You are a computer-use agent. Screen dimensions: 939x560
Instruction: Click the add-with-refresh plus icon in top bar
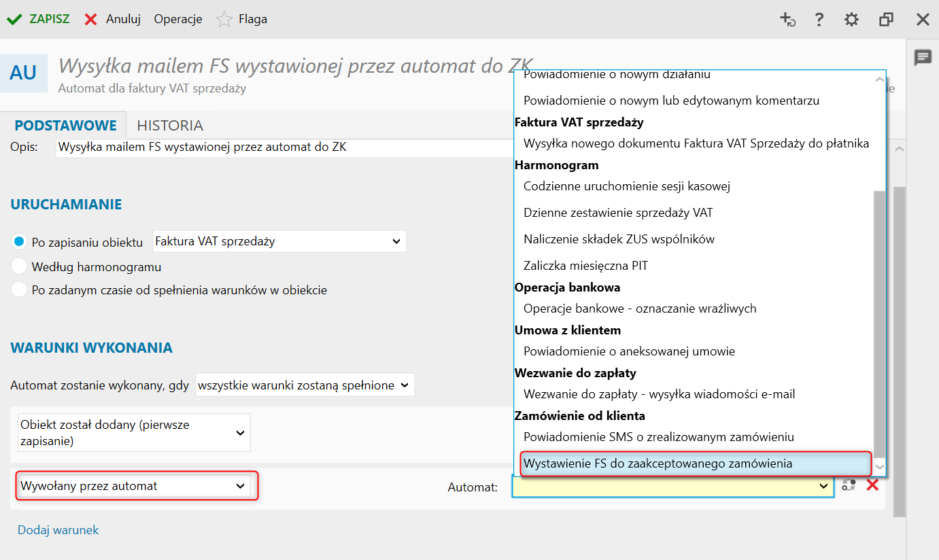[x=787, y=20]
